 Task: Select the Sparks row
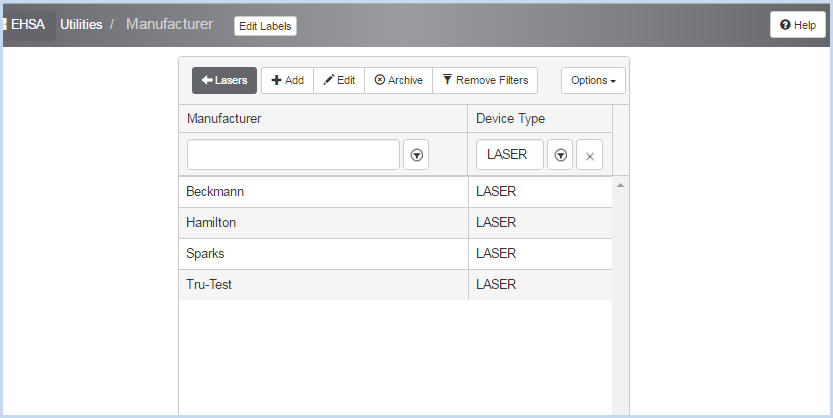pos(395,254)
